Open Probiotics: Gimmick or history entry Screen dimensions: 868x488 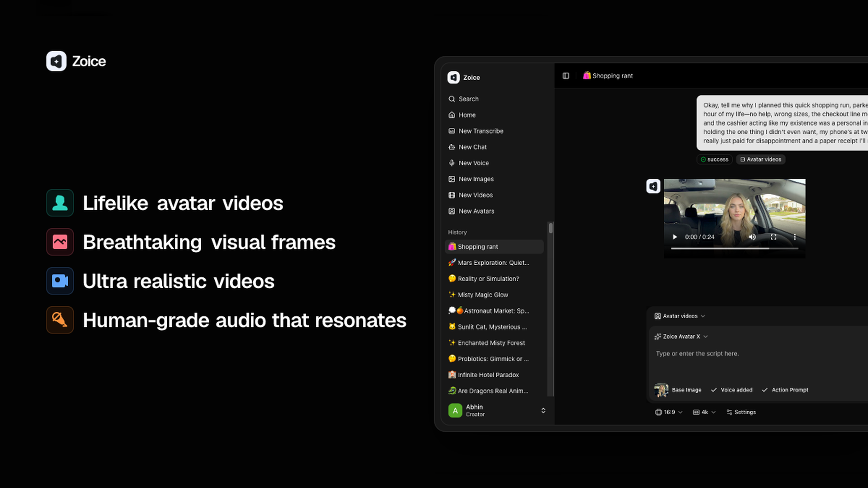[x=494, y=359]
